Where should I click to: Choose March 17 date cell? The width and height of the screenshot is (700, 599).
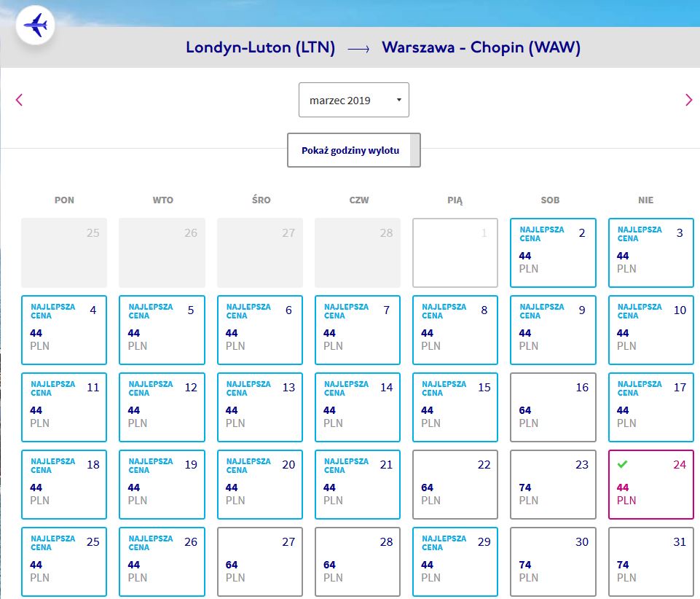(x=651, y=407)
